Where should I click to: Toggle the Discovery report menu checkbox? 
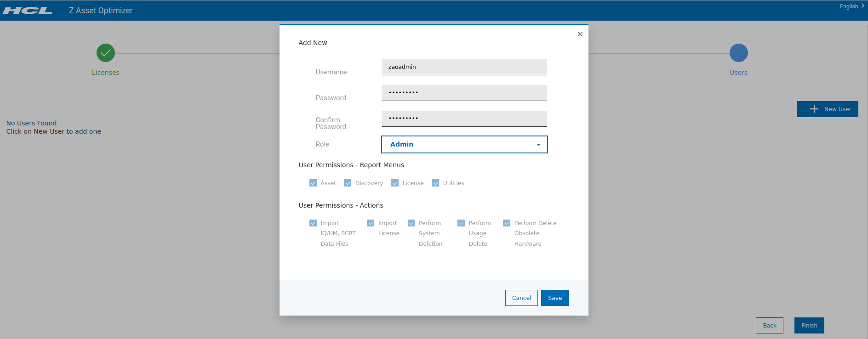coord(348,183)
